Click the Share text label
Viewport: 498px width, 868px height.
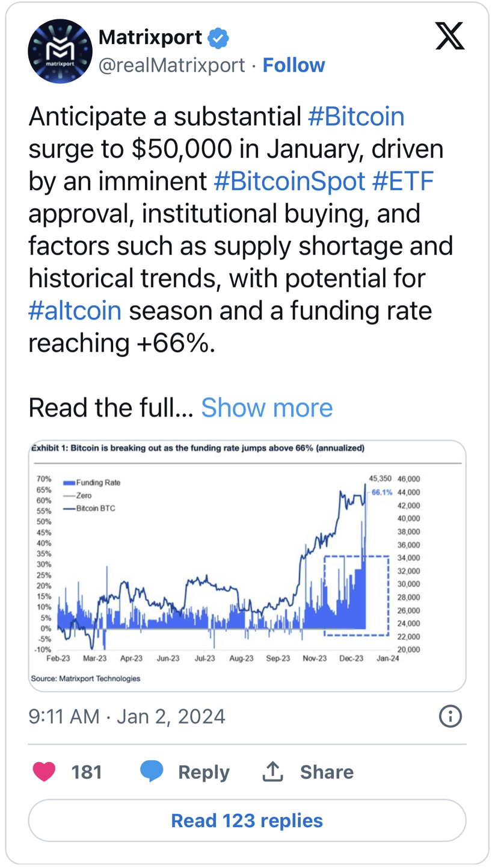click(x=327, y=772)
